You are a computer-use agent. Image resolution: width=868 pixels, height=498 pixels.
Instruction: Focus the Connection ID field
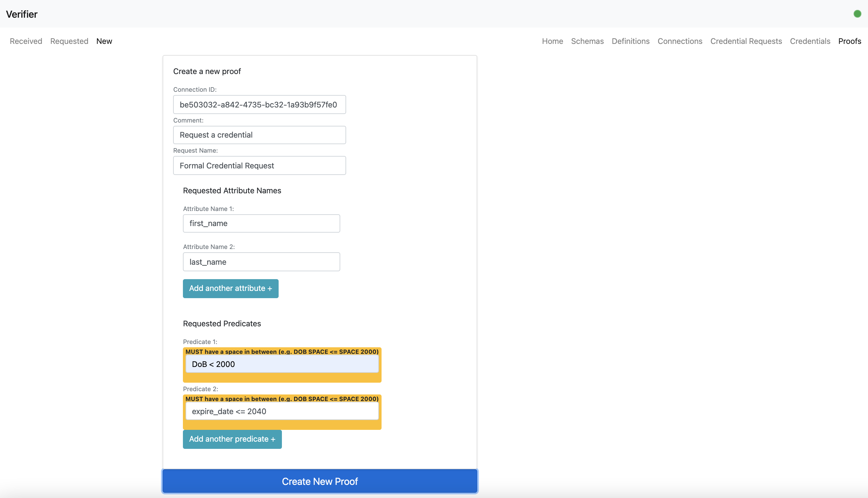(x=259, y=105)
